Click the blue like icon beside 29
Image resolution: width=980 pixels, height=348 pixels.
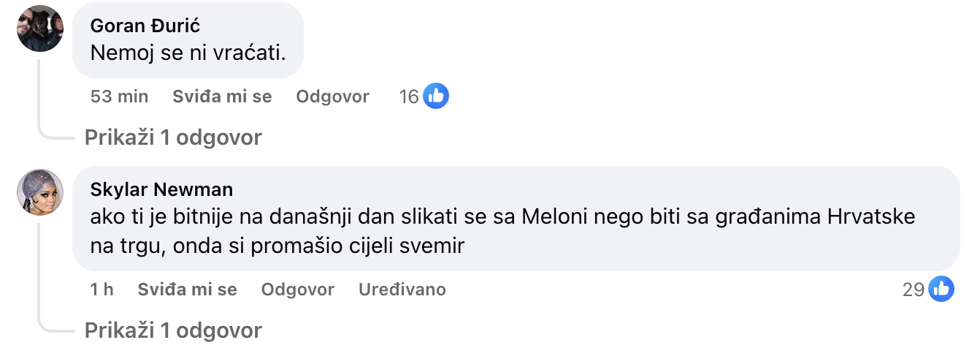pyautogui.click(x=941, y=289)
